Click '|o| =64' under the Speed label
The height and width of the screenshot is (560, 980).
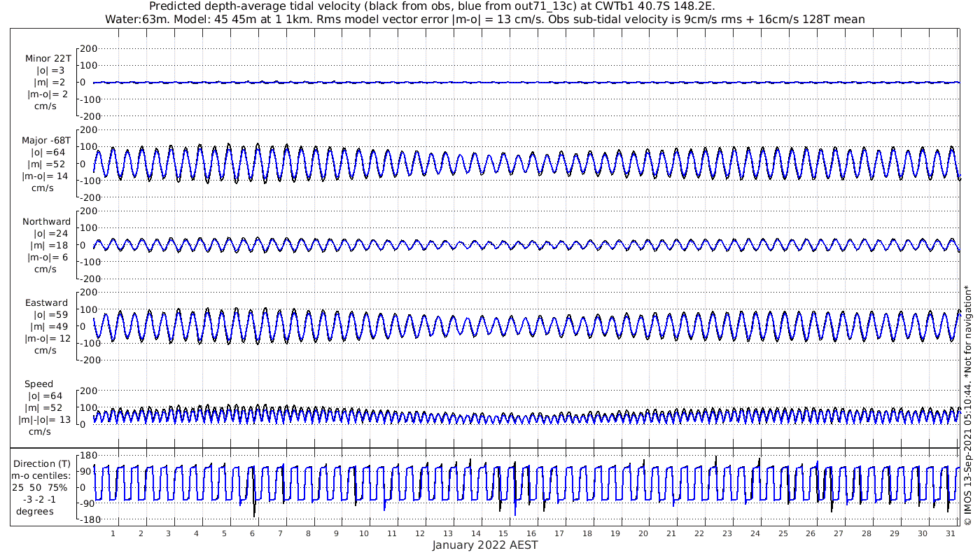(x=44, y=396)
